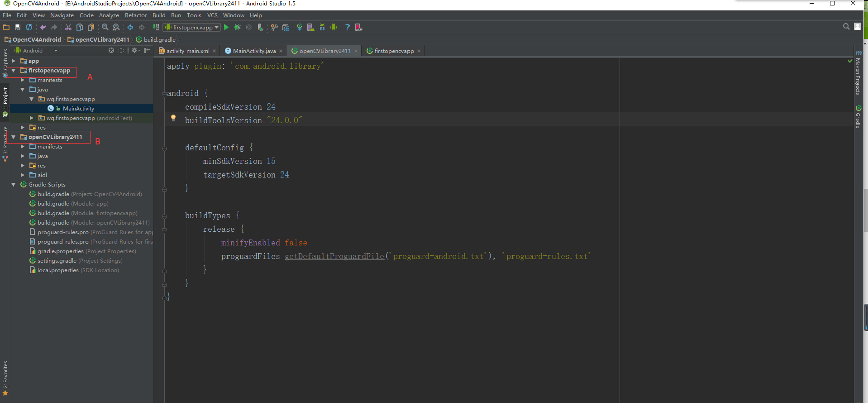Click the Paste clipboard icon
Viewport: 868px width, 403px height.
pyautogui.click(x=91, y=27)
